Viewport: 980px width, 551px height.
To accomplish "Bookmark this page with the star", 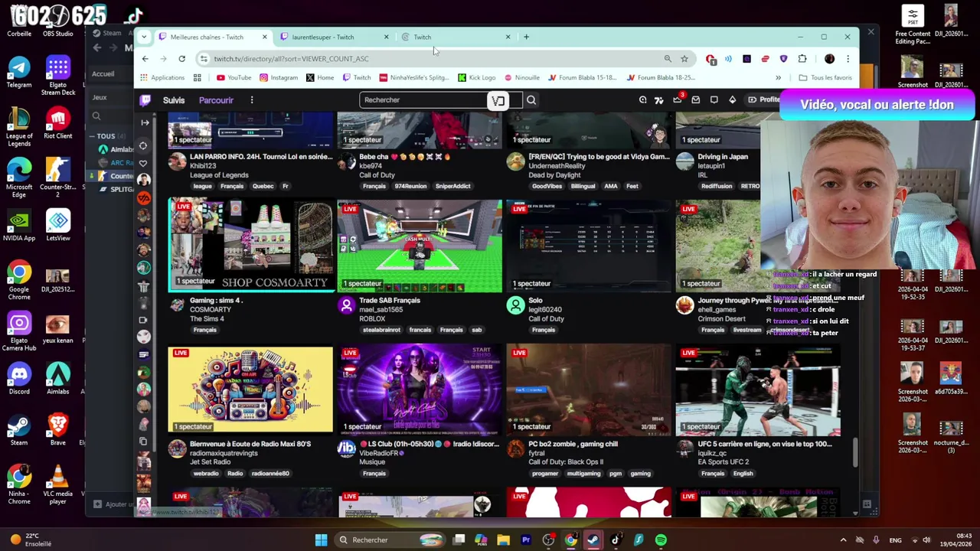I will 684,59.
